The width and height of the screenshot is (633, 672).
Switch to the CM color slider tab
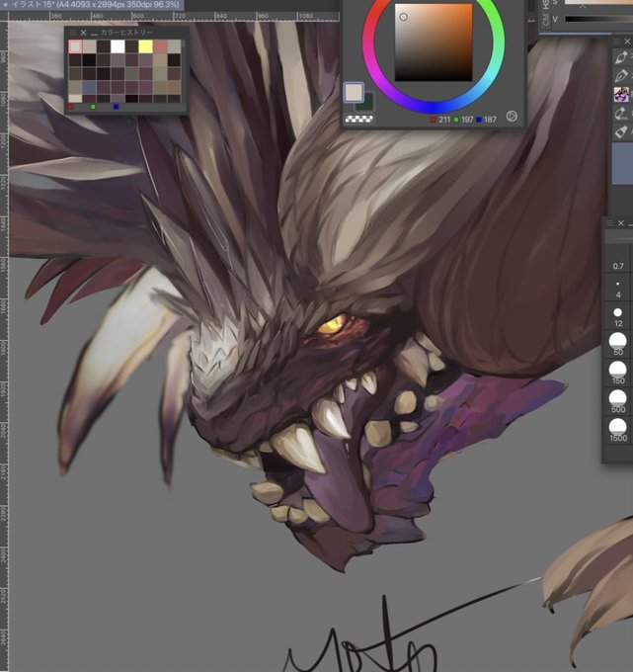pos(545,20)
